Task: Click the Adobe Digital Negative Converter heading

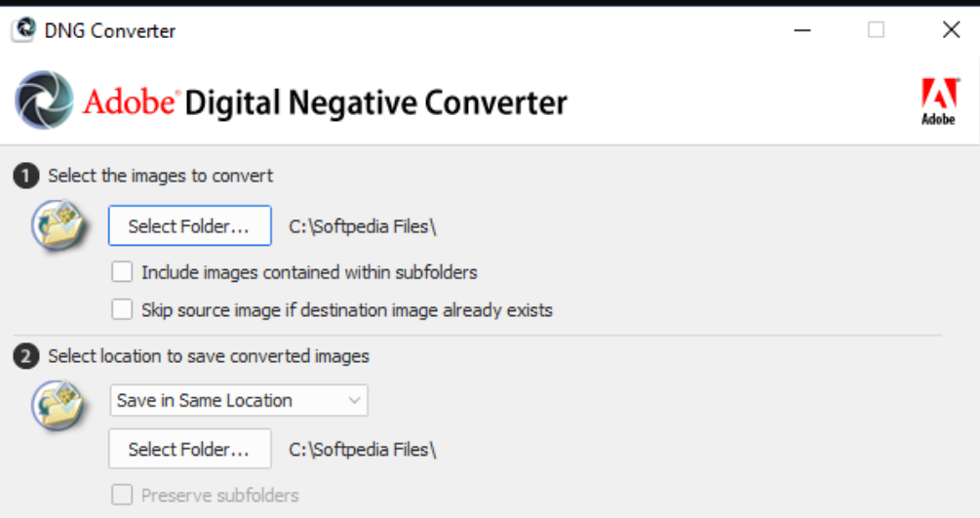Action: (x=325, y=102)
